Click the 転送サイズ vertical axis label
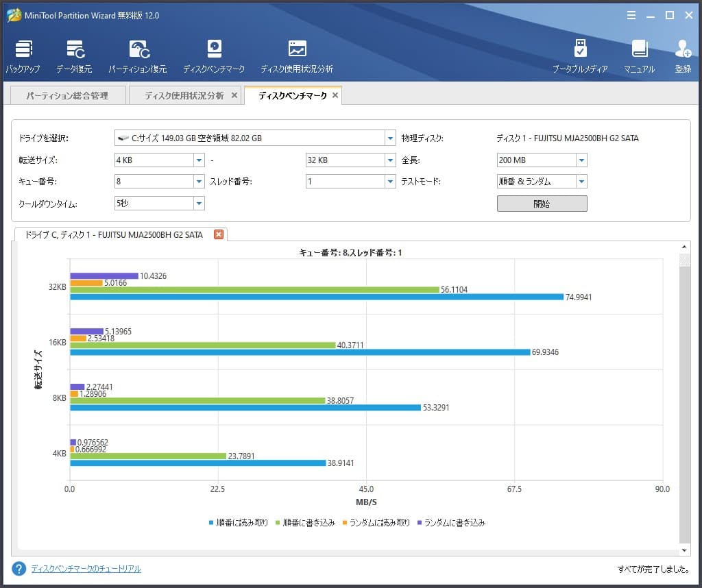The height and width of the screenshot is (588, 702). (39, 369)
